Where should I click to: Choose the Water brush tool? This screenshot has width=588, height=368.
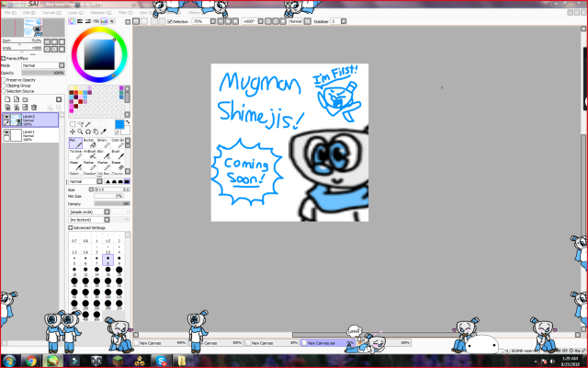(x=75, y=166)
